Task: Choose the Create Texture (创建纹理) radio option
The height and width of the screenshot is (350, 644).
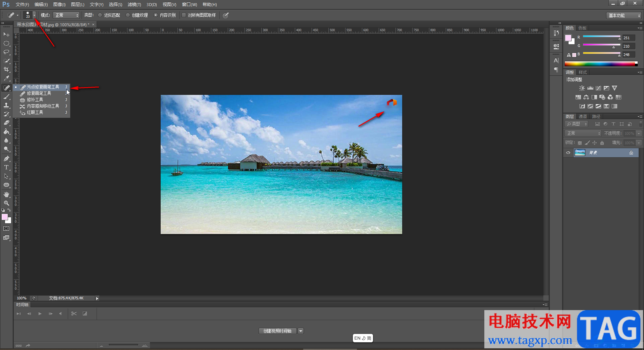Action: [x=128, y=15]
